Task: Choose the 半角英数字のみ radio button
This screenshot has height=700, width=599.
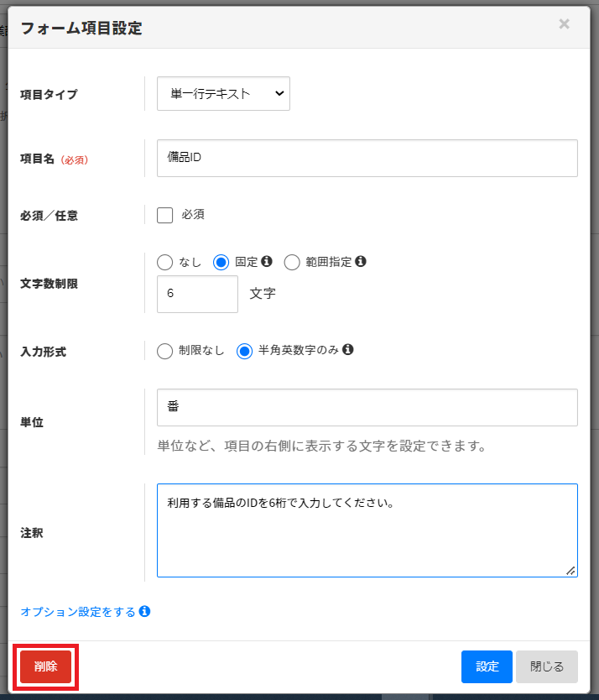Action: tap(245, 351)
